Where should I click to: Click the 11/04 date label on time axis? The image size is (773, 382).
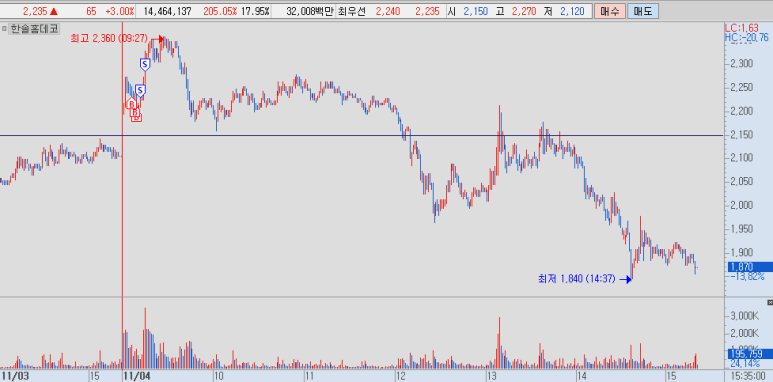(x=137, y=376)
